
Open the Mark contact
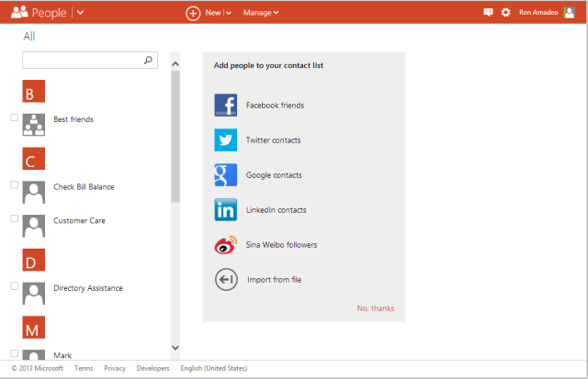(x=62, y=355)
